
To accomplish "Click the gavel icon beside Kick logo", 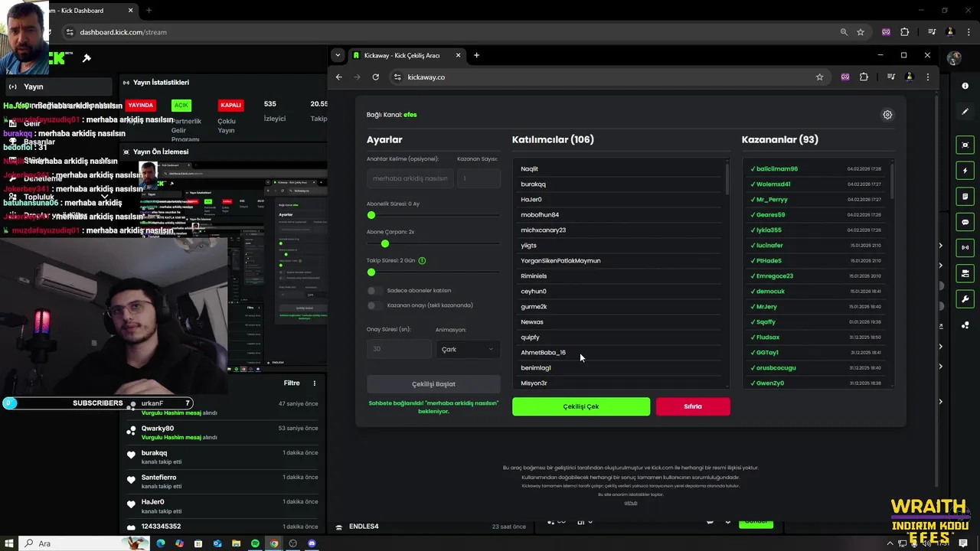I will click(87, 58).
